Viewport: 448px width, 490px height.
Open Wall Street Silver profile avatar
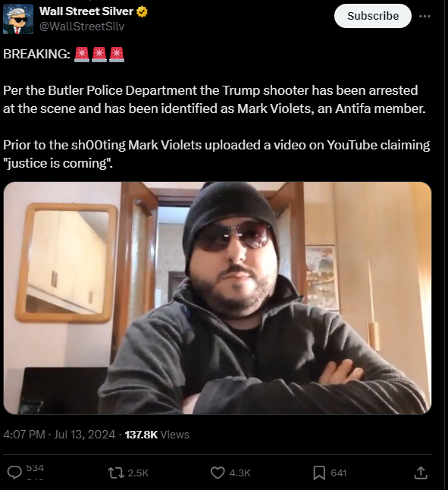coord(17,19)
